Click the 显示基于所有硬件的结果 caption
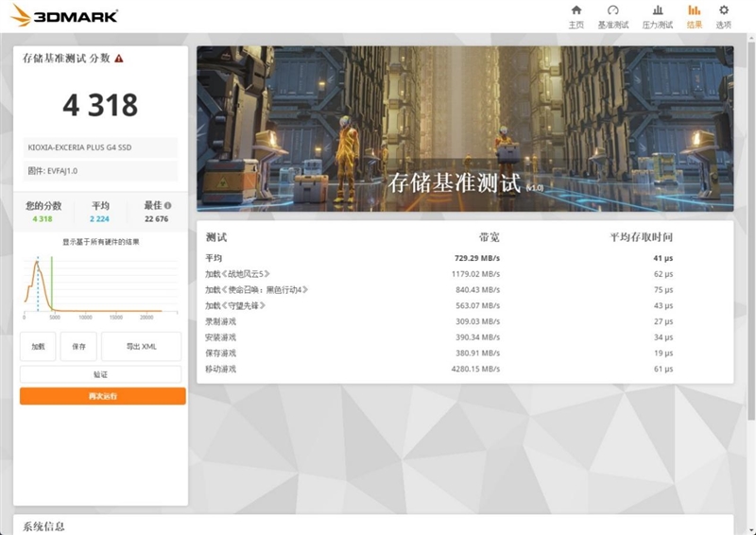Image resolution: width=756 pixels, height=535 pixels. (101, 242)
